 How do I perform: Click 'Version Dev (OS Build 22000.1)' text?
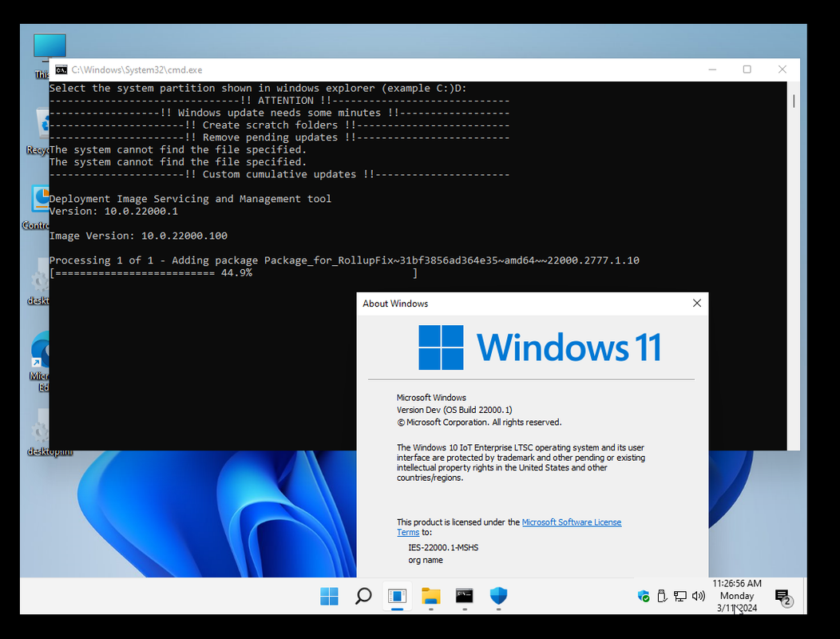[x=454, y=410]
